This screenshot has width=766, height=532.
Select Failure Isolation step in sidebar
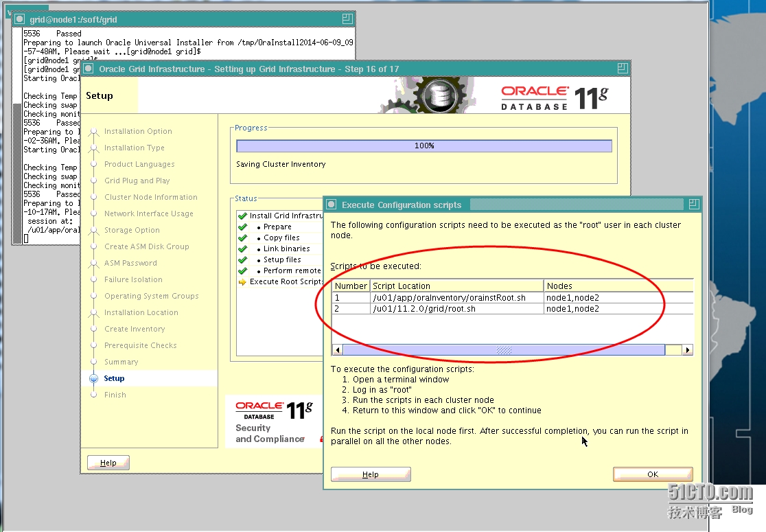(x=133, y=279)
